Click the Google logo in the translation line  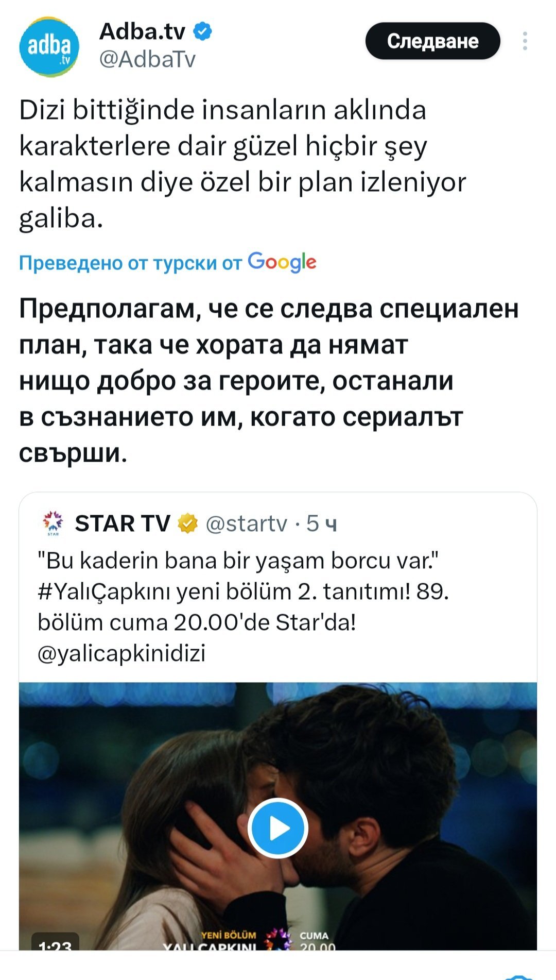(282, 262)
